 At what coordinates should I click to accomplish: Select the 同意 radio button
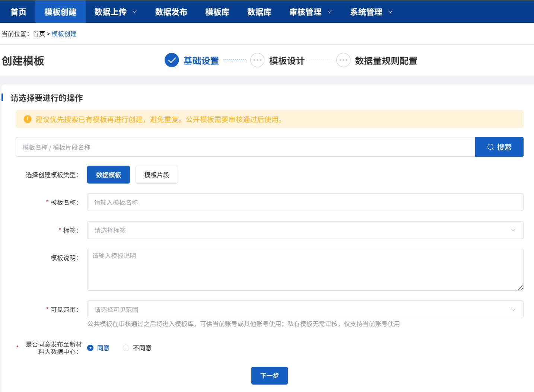pos(90,348)
